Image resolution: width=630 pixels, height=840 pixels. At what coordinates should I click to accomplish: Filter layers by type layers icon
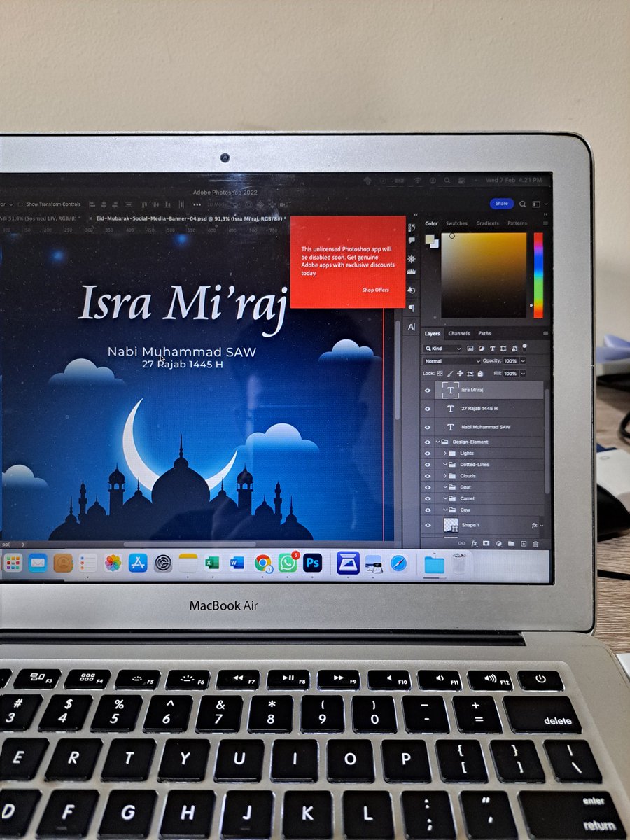(x=492, y=349)
